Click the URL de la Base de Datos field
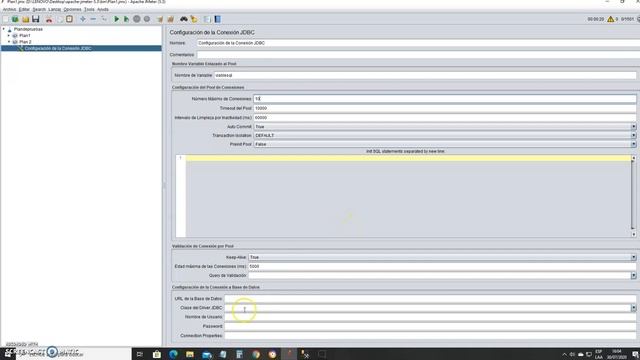Viewport: 640px width, 360px height. [x=430, y=299]
